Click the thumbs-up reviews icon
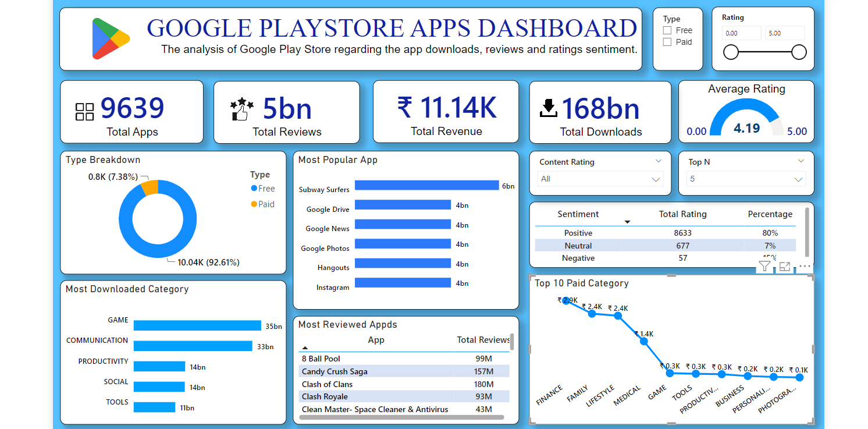Viewport: 868px width, 429px height. click(x=241, y=109)
